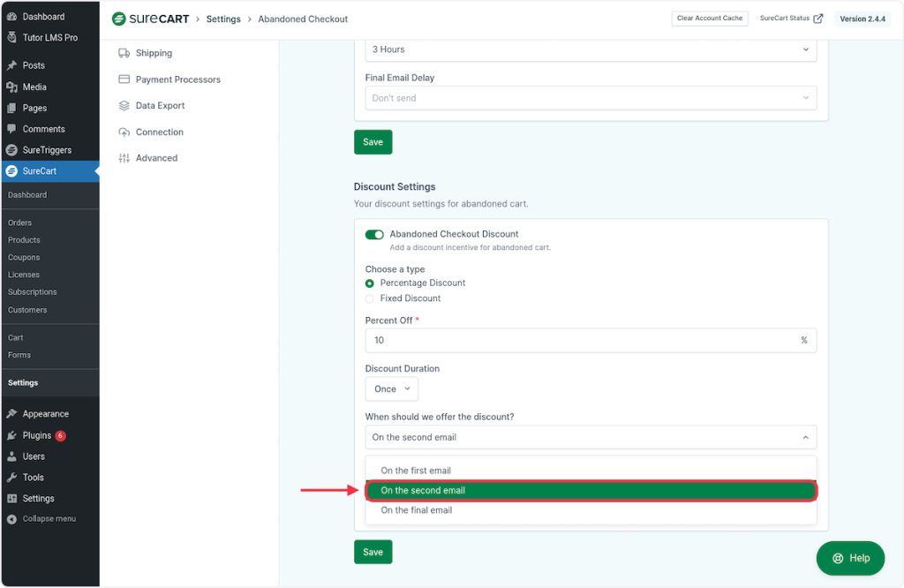
Task: Disable the Abandoned Checkout Discount toggle
Action: click(374, 235)
